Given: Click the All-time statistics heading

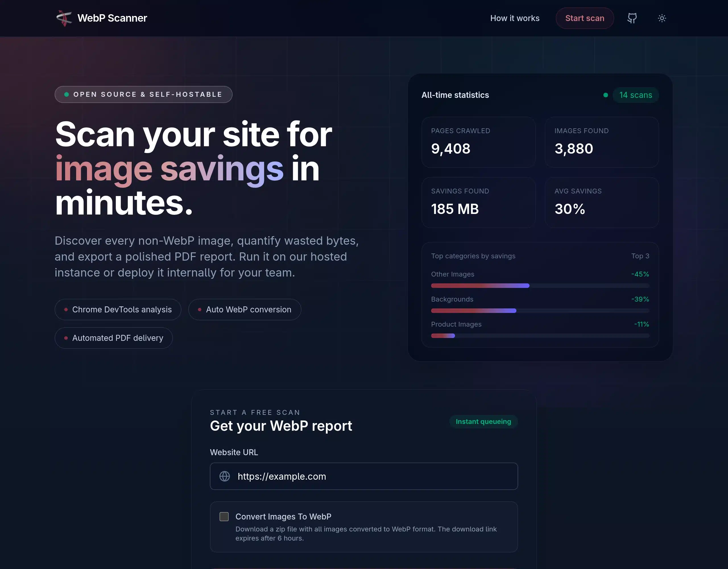Looking at the screenshot, I should 455,95.
